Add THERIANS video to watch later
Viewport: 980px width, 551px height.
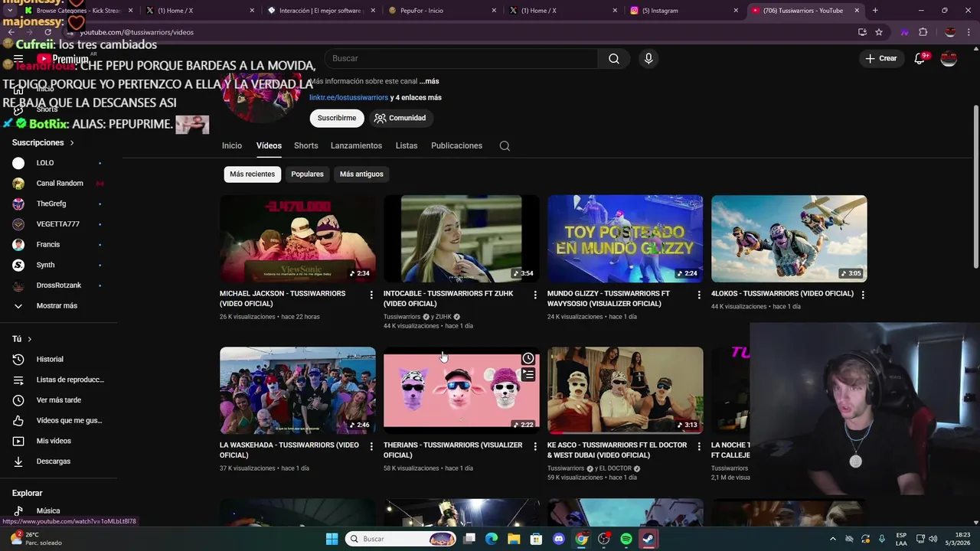tap(528, 358)
